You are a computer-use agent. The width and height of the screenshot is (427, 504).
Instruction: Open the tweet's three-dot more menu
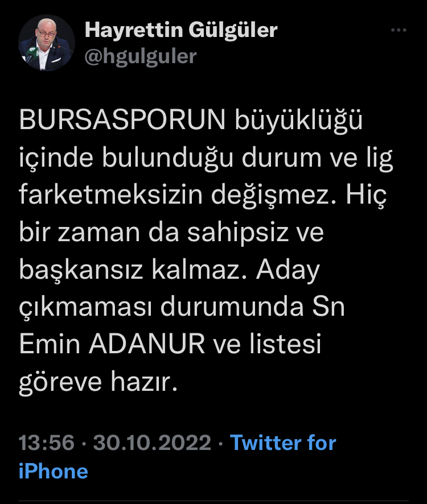point(399,30)
